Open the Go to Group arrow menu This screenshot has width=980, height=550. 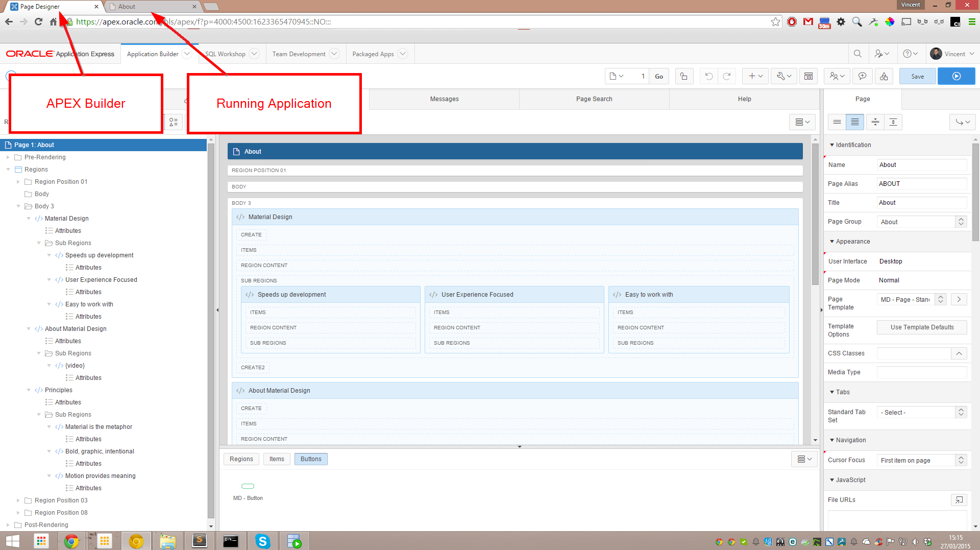point(963,122)
